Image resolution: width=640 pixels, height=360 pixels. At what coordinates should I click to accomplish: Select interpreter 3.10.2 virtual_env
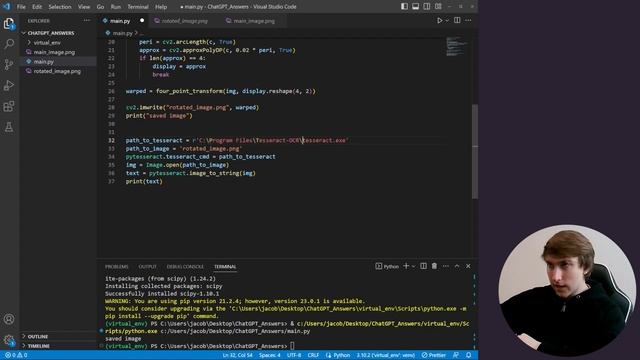[x=386, y=355]
